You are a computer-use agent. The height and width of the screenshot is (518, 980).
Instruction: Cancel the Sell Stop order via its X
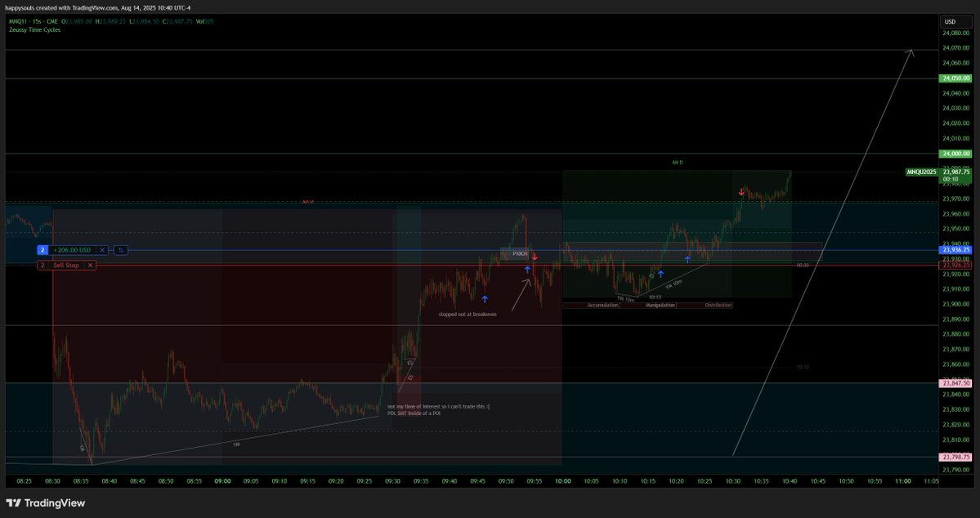[90, 265]
